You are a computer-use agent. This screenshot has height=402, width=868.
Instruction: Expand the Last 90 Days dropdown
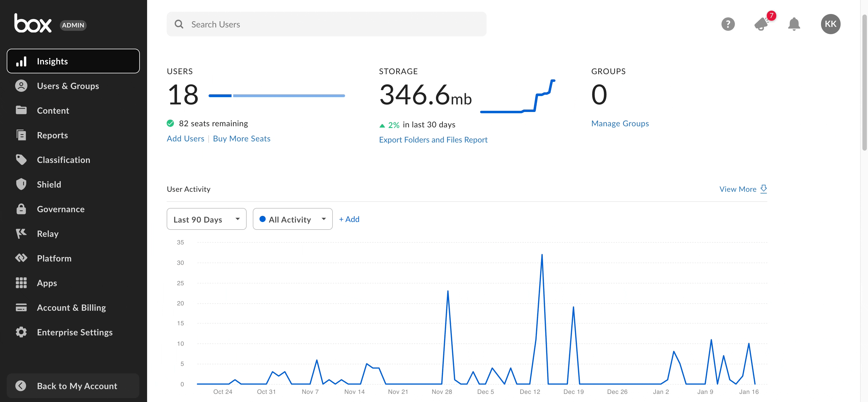tap(206, 219)
